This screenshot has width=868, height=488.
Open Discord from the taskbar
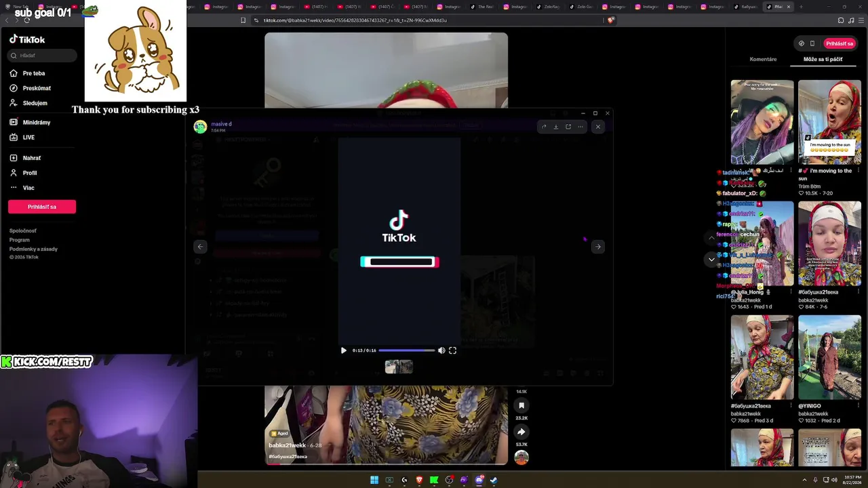pos(479,481)
